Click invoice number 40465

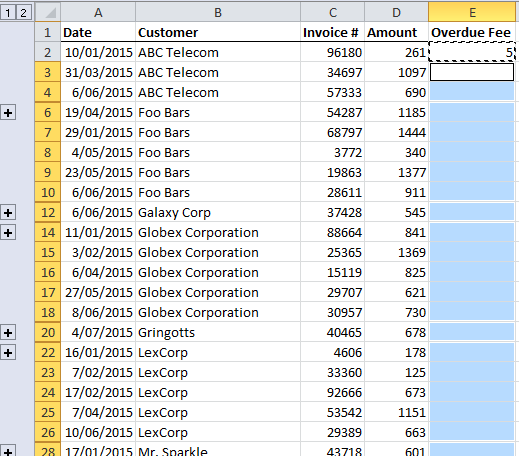pyautogui.click(x=332, y=332)
